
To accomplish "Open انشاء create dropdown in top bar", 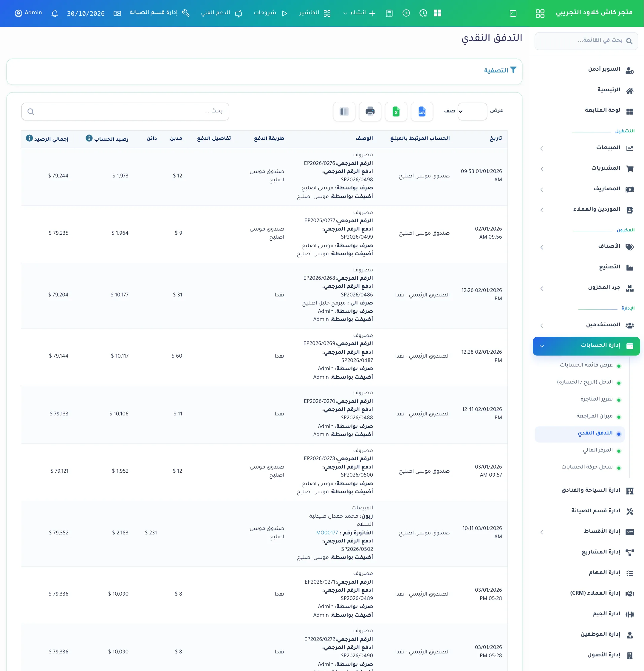I will (x=359, y=13).
